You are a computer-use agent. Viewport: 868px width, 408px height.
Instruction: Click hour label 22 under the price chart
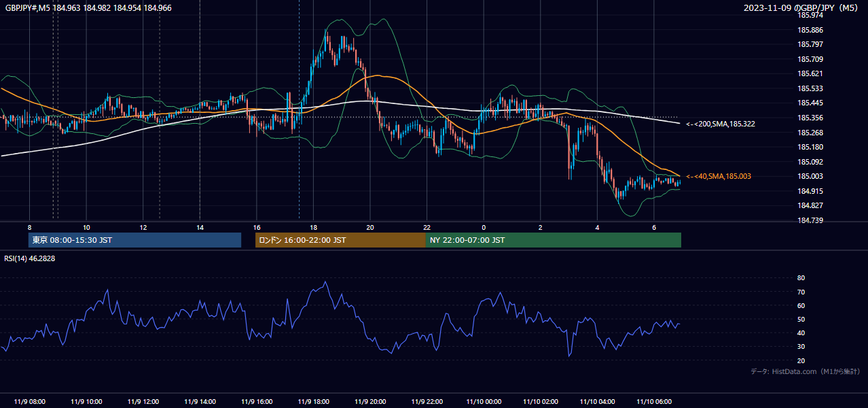click(427, 228)
